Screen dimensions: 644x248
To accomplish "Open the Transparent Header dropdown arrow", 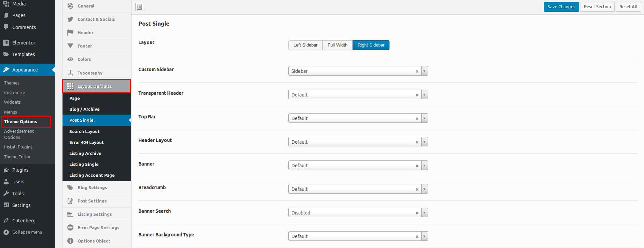I will pos(424,95).
